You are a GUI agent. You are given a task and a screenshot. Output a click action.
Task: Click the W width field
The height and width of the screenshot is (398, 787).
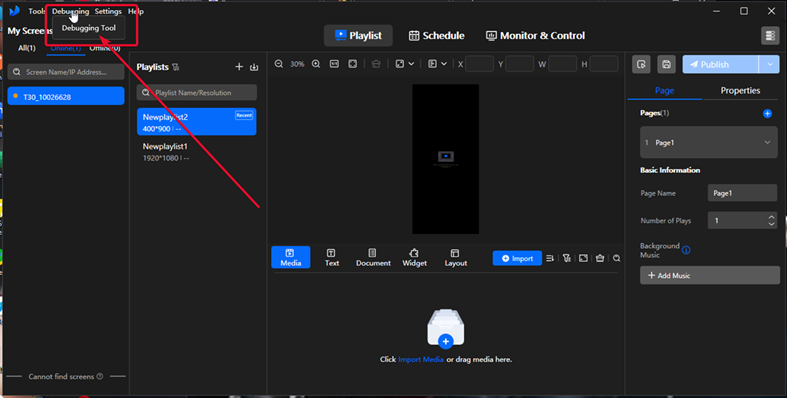[562, 64]
